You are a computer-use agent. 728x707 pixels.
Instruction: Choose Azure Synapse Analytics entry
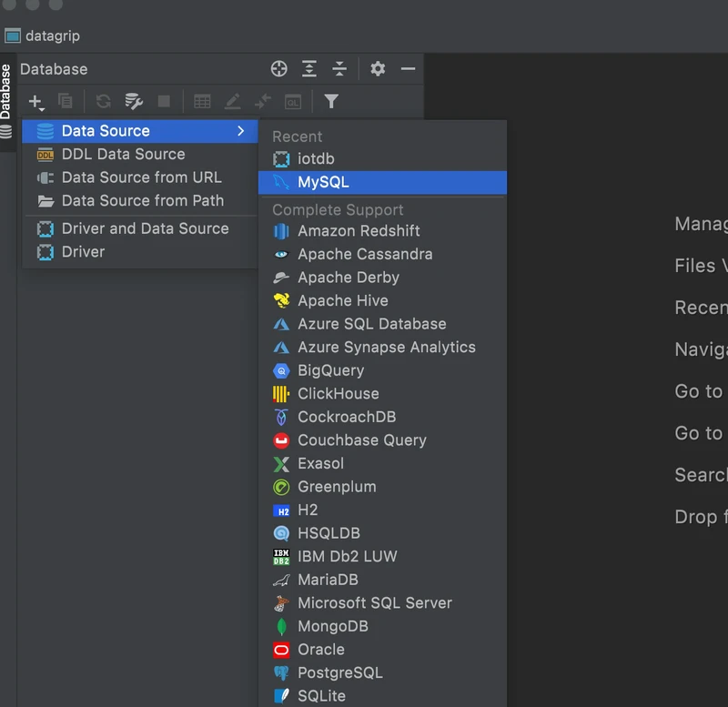click(382, 347)
